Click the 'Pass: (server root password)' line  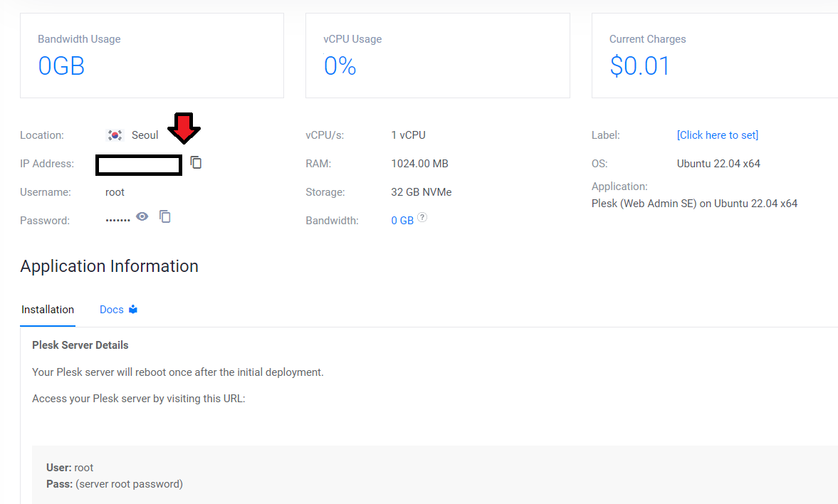click(115, 484)
